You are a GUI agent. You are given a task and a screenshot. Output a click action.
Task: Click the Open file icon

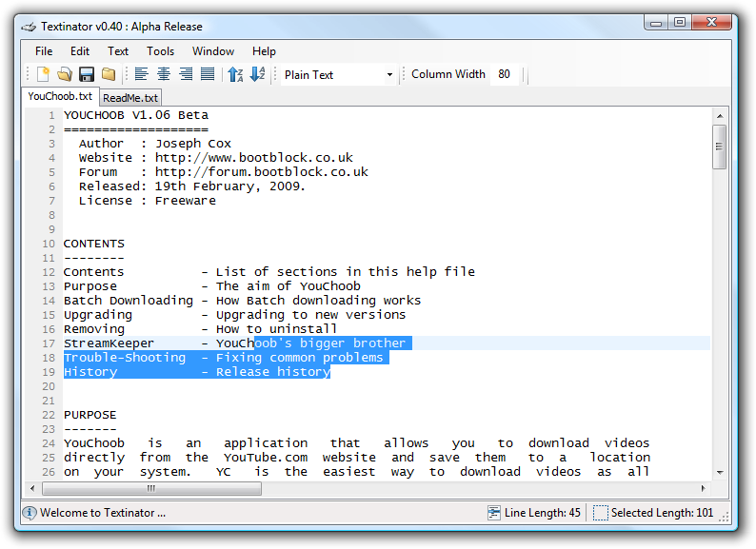pos(65,74)
